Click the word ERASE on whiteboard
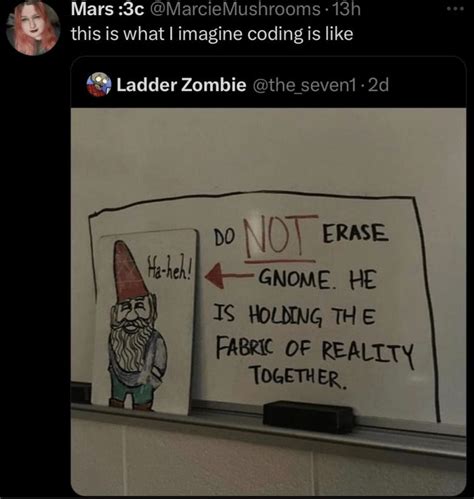The width and height of the screenshot is (474, 499). pyautogui.click(x=355, y=233)
